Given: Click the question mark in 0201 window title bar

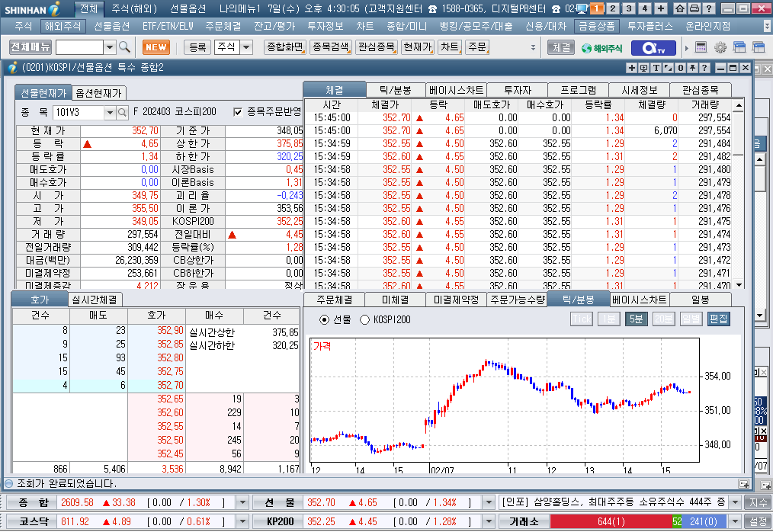Looking at the screenshot, I should [704, 68].
